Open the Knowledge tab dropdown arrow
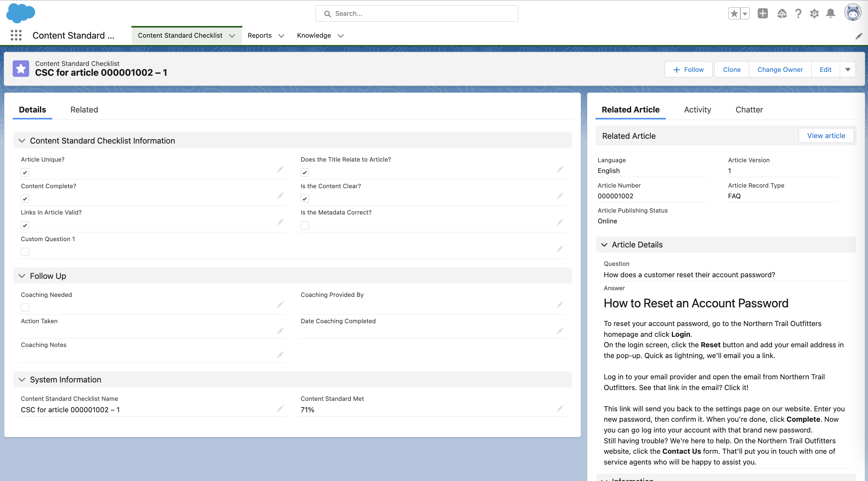This screenshot has width=868, height=481. tap(341, 36)
